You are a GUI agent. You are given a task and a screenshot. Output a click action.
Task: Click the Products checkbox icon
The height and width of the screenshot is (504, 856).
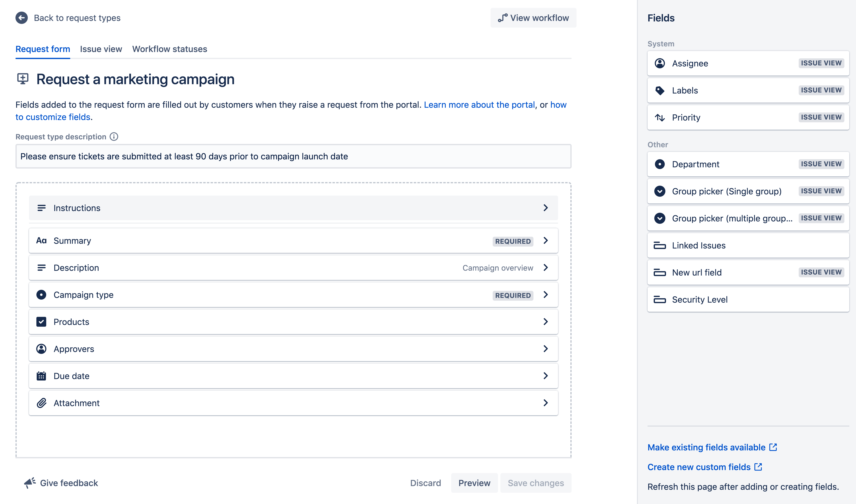(41, 322)
